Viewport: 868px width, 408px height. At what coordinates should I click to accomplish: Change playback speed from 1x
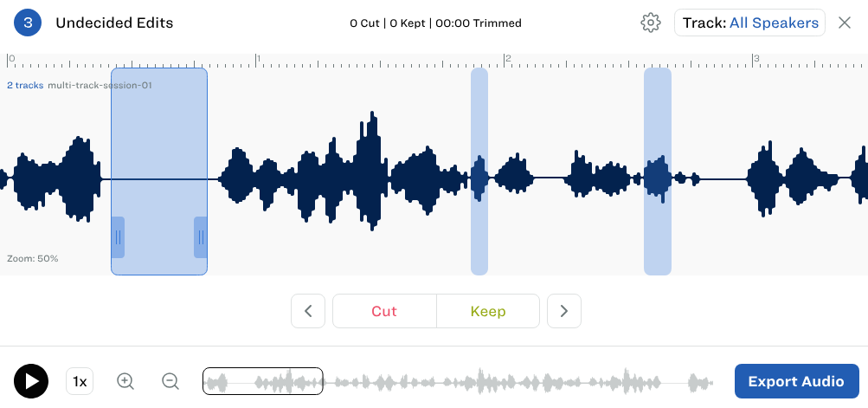[x=80, y=381]
